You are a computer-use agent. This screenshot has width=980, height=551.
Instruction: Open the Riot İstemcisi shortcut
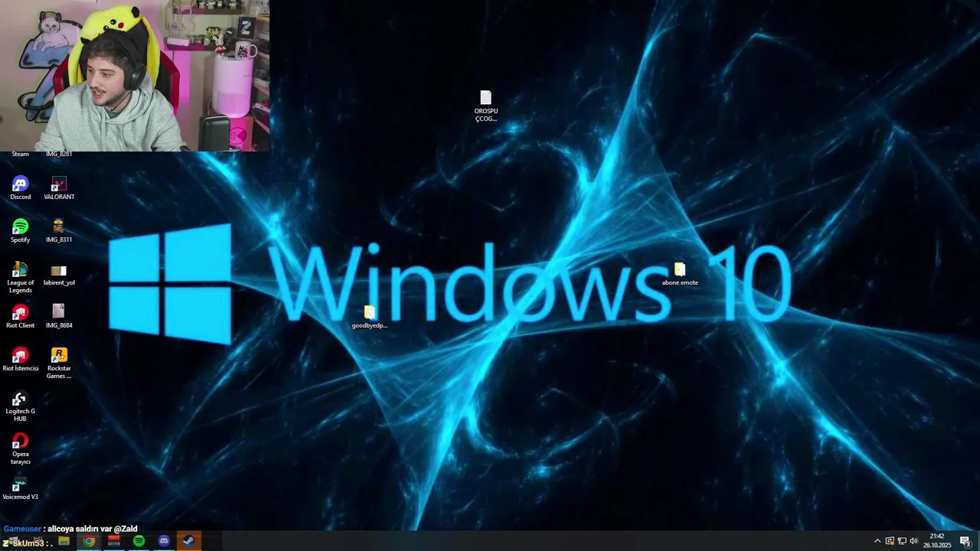coord(20,359)
